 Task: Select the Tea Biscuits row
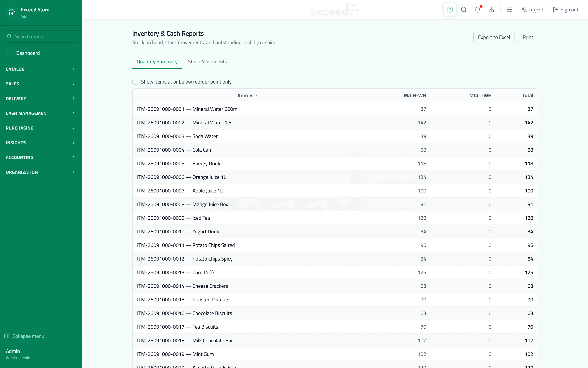(x=335, y=327)
